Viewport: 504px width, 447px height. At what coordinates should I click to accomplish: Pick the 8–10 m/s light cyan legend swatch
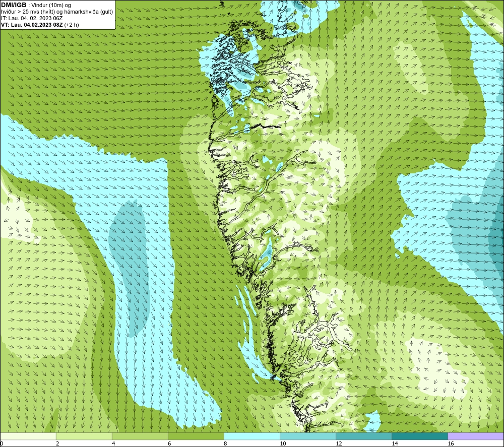pos(252,436)
